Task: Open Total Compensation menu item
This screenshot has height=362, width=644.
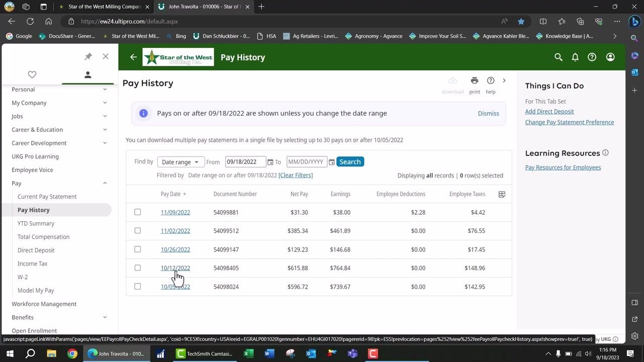Action: click(43, 237)
